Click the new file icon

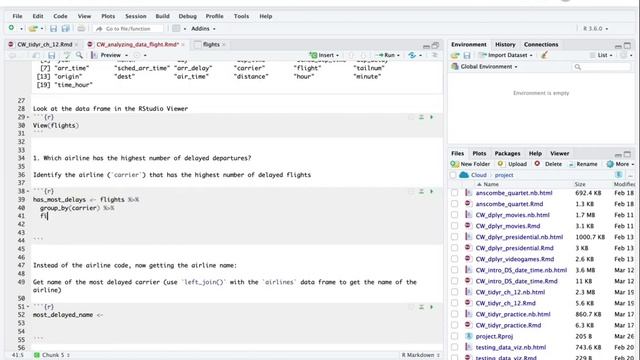click(11, 28)
